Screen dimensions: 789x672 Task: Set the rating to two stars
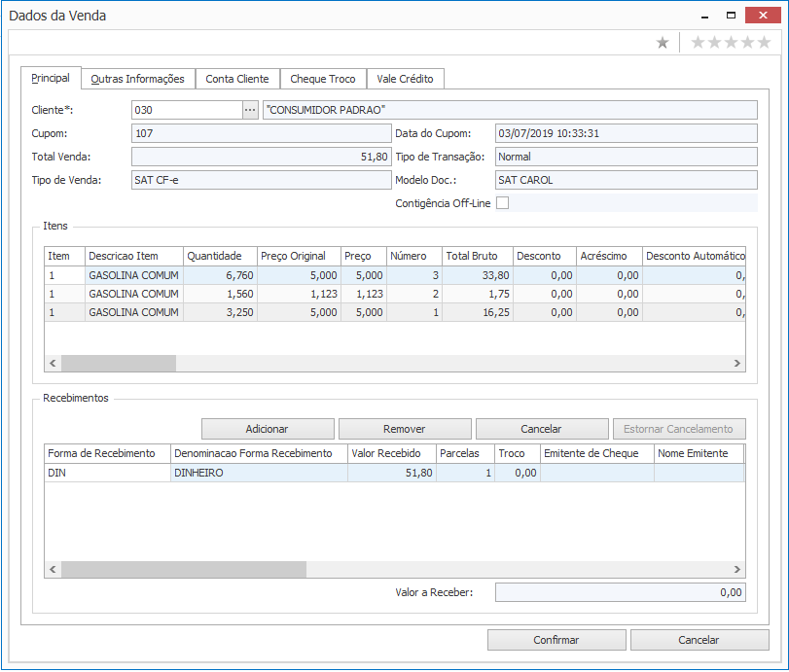(x=714, y=42)
